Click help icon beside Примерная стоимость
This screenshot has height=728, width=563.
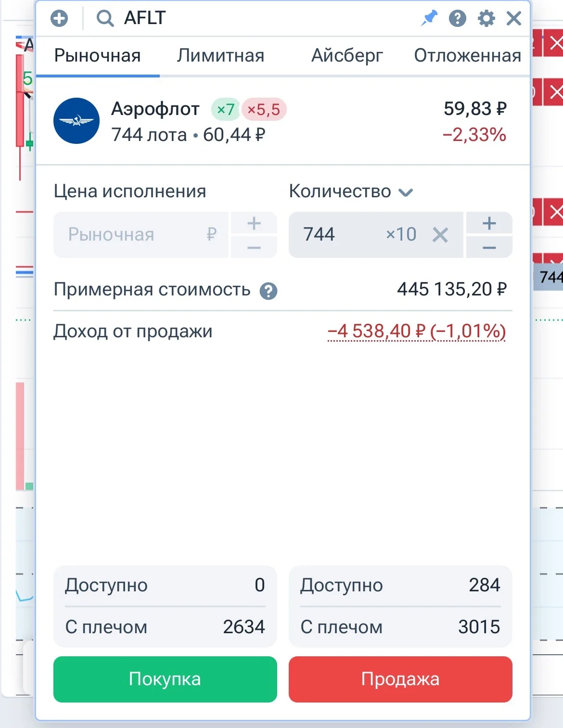pyautogui.click(x=269, y=291)
